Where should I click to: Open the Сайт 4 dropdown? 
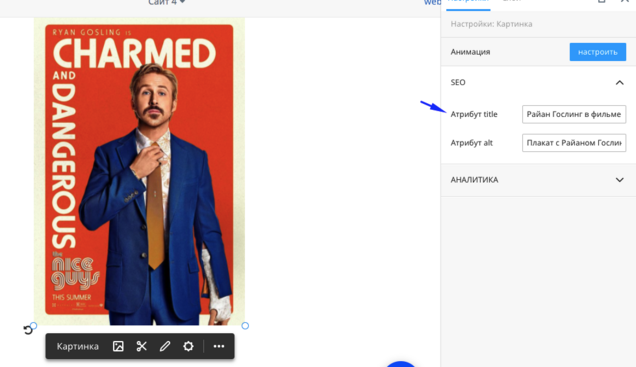click(x=167, y=3)
